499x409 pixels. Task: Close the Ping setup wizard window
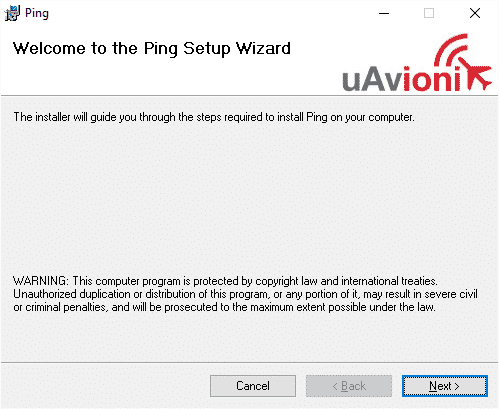pyautogui.click(x=475, y=13)
